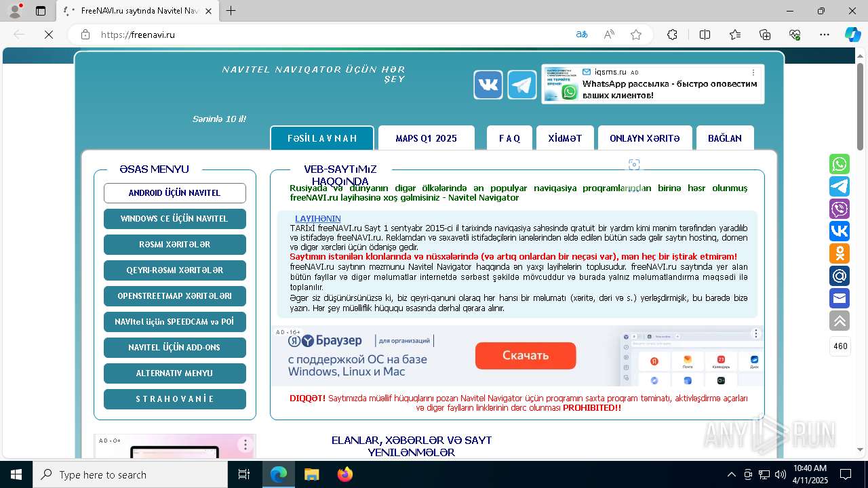This screenshot has height=488, width=868.
Task: Open NAVITEL ÜÇÜN ADD-ONS menu item
Action: pos(175,348)
